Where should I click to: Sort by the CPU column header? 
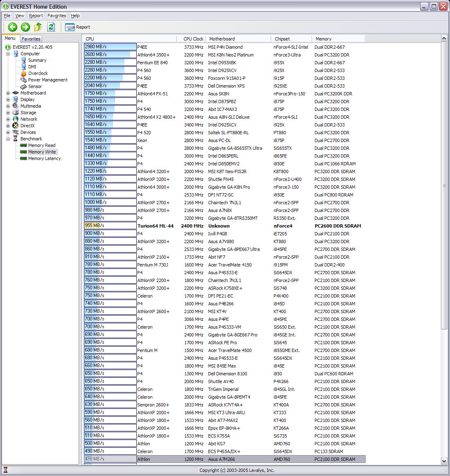pos(129,39)
